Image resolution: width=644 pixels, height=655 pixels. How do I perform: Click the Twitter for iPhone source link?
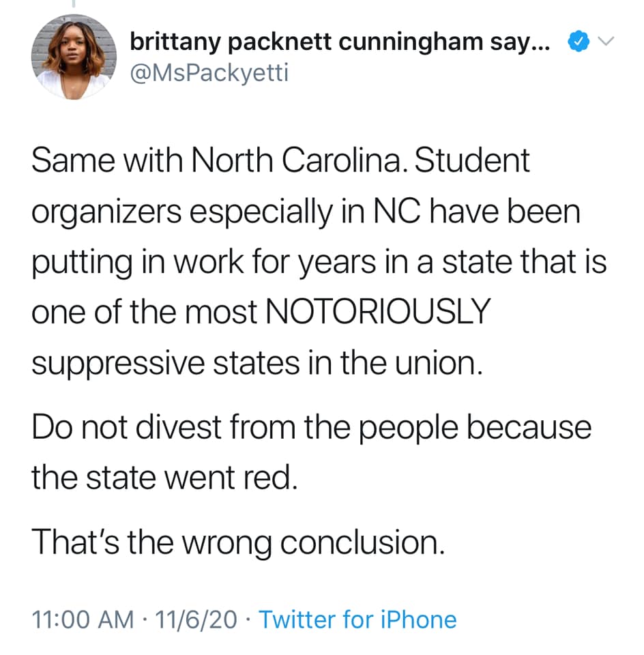357,619
